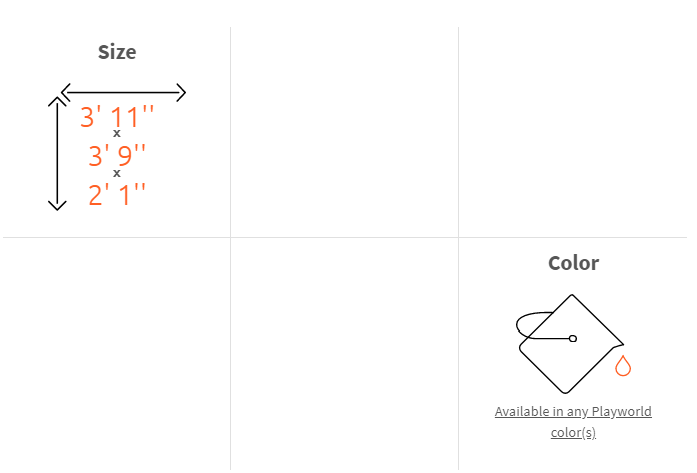Click the right arrowhead of the width arrow

pyautogui.click(x=181, y=92)
